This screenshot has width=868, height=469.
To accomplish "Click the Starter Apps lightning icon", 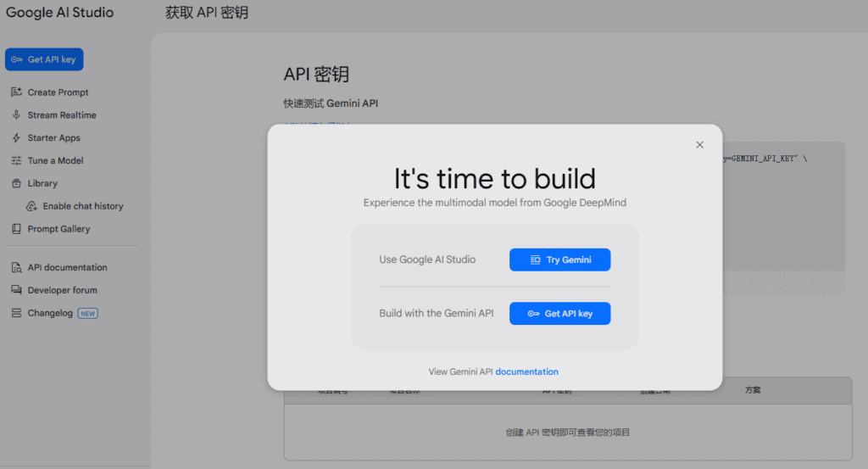I will coord(16,138).
